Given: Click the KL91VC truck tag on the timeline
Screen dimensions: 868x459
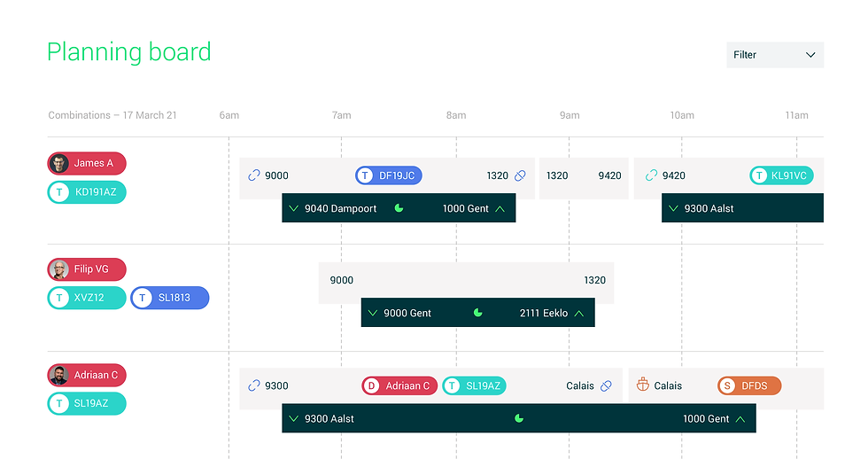Looking at the screenshot, I should [x=781, y=175].
